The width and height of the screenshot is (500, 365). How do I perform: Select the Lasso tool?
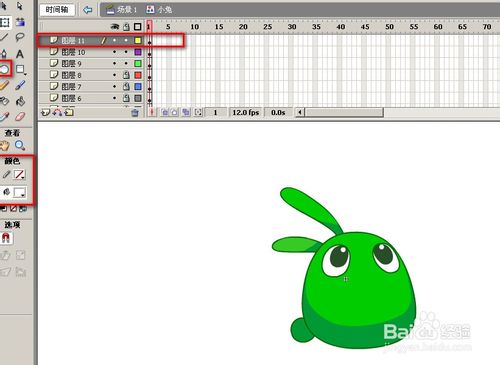pyautogui.click(x=20, y=37)
